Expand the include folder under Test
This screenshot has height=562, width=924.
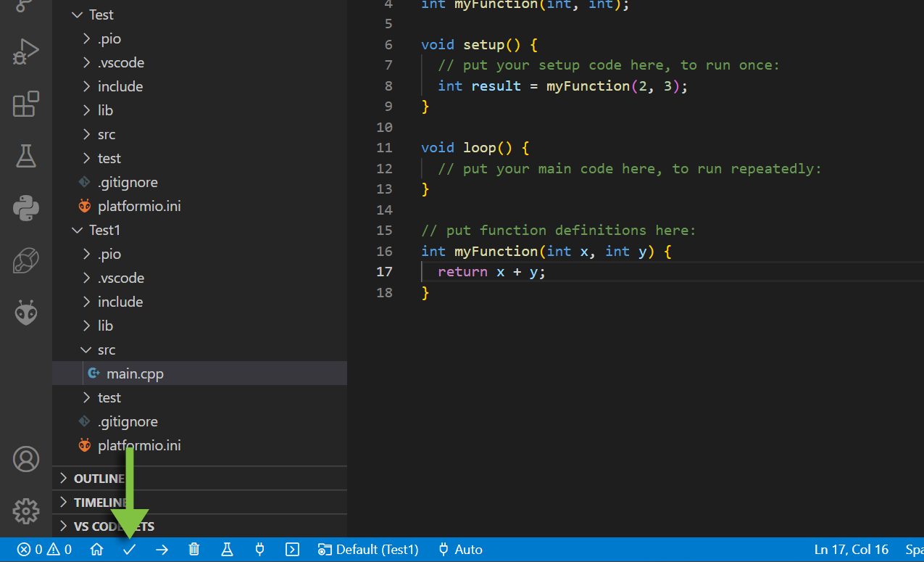click(199, 86)
